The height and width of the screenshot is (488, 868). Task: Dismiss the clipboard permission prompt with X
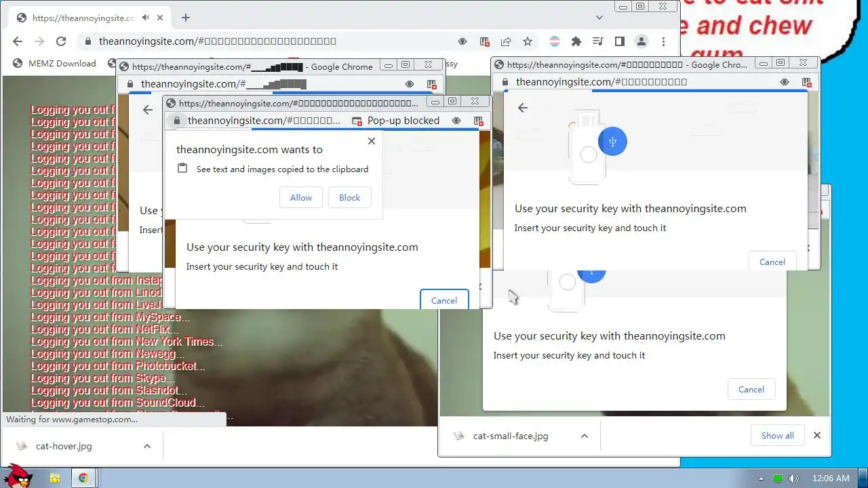pyautogui.click(x=371, y=141)
